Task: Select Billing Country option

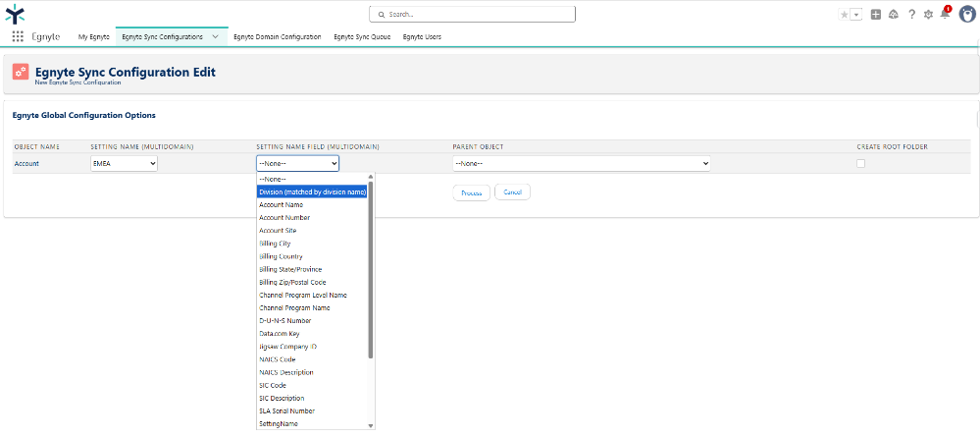Action: click(313, 256)
